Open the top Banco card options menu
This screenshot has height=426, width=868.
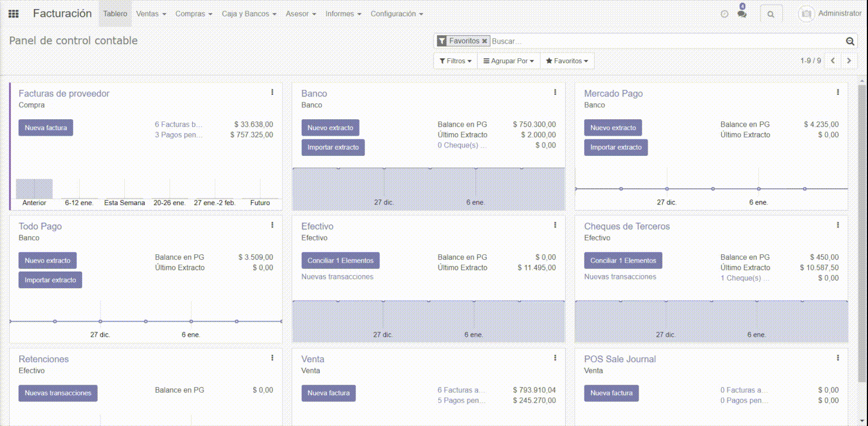555,92
